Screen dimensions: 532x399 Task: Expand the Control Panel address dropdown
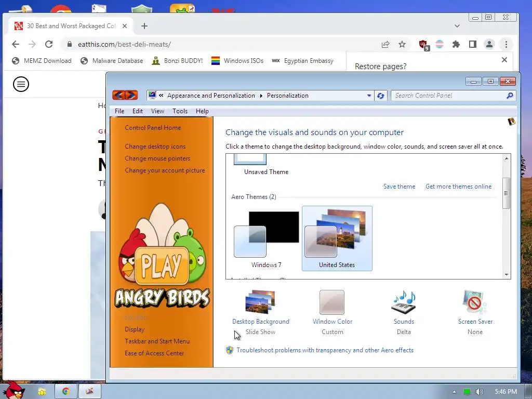point(369,96)
